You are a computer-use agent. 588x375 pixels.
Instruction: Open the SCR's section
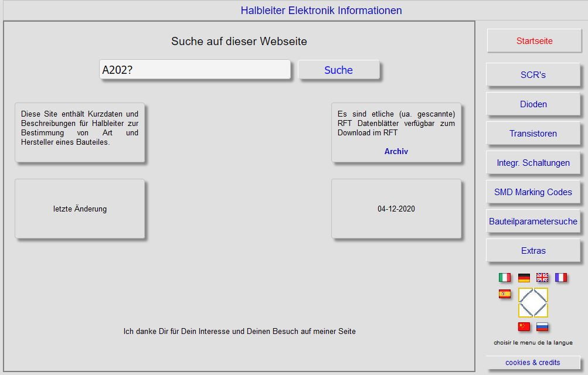tap(533, 75)
